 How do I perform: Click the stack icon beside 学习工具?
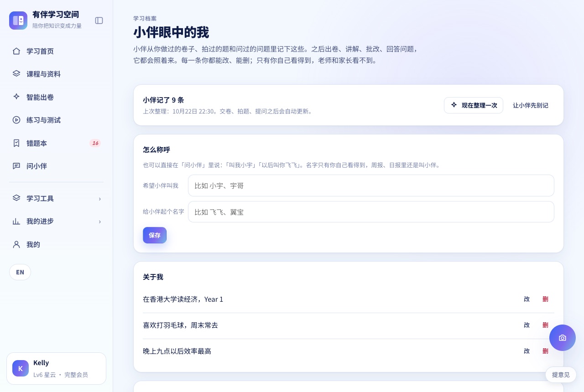click(x=16, y=198)
